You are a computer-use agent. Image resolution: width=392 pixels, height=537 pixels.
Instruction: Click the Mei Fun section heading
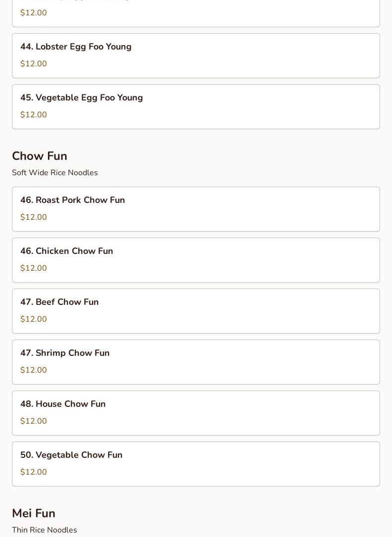tap(34, 513)
